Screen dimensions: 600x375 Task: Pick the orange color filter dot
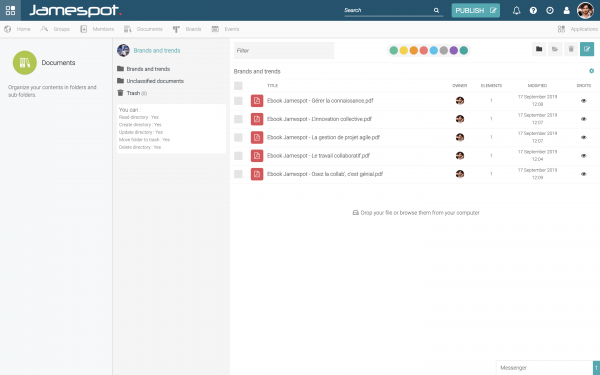414,51
